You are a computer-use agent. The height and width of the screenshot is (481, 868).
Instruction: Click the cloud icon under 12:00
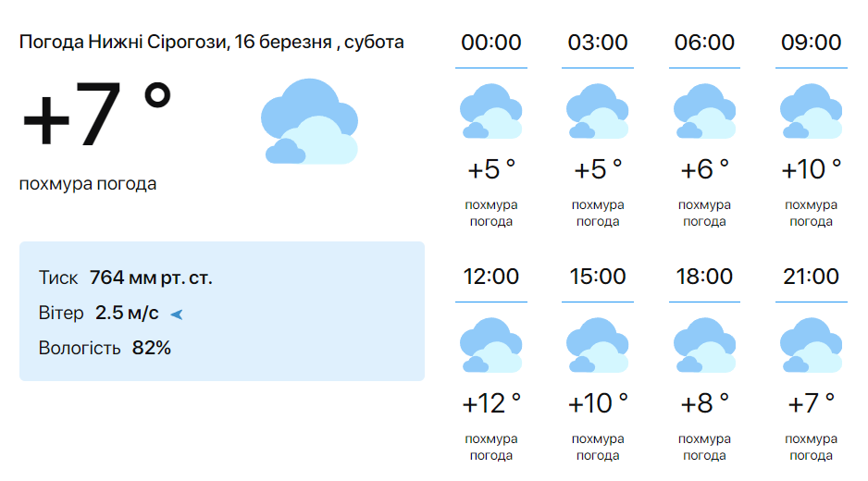491,345
